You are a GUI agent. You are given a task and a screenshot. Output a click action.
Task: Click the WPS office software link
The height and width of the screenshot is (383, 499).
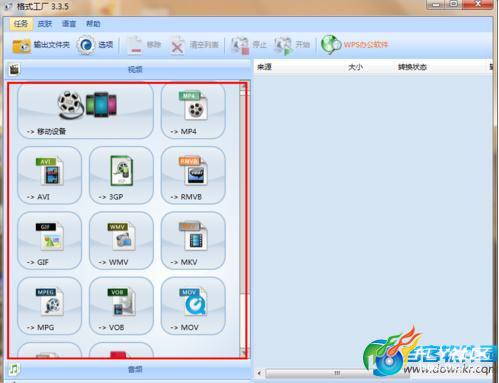[355, 45]
